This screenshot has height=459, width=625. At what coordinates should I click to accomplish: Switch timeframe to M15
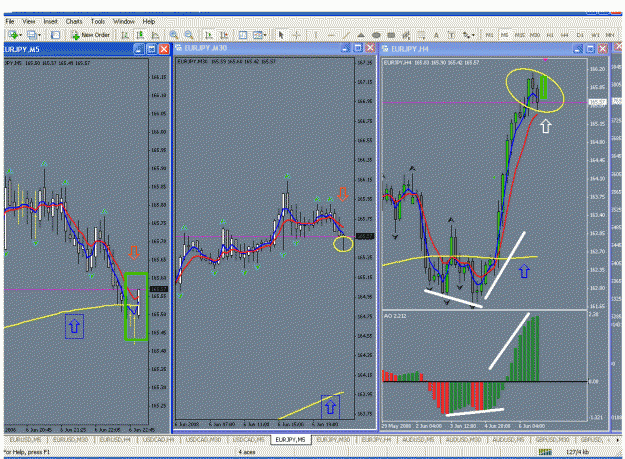pyautogui.click(x=519, y=35)
